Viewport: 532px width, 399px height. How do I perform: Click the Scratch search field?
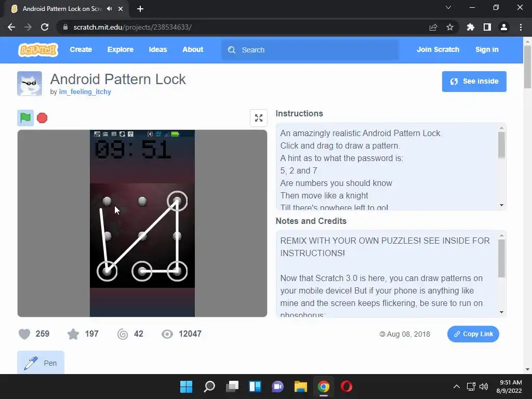coord(310,50)
